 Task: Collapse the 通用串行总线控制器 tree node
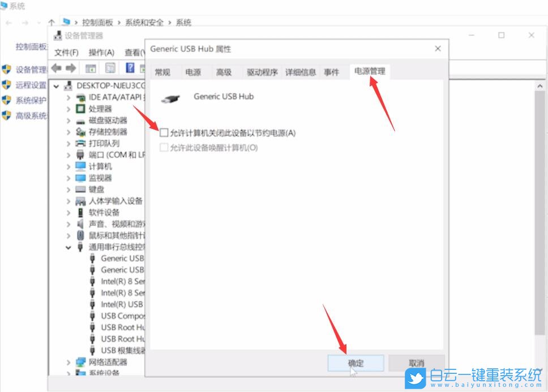coord(68,247)
